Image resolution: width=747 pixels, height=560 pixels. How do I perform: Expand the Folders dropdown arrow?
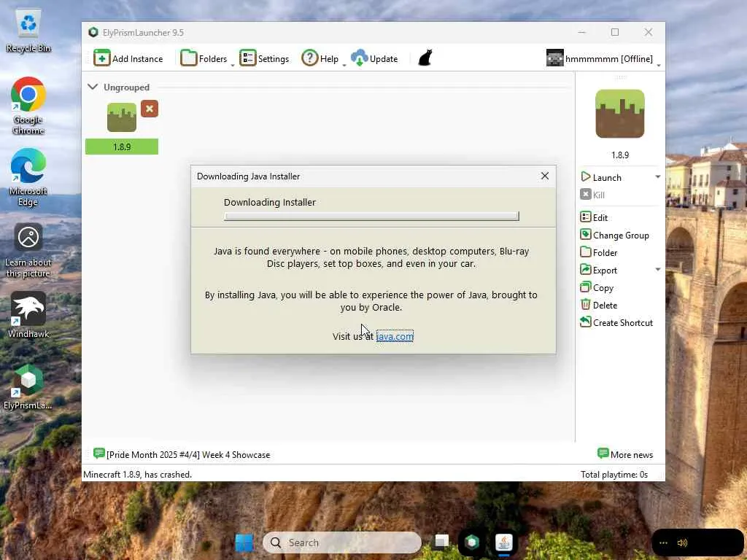pyautogui.click(x=233, y=64)
